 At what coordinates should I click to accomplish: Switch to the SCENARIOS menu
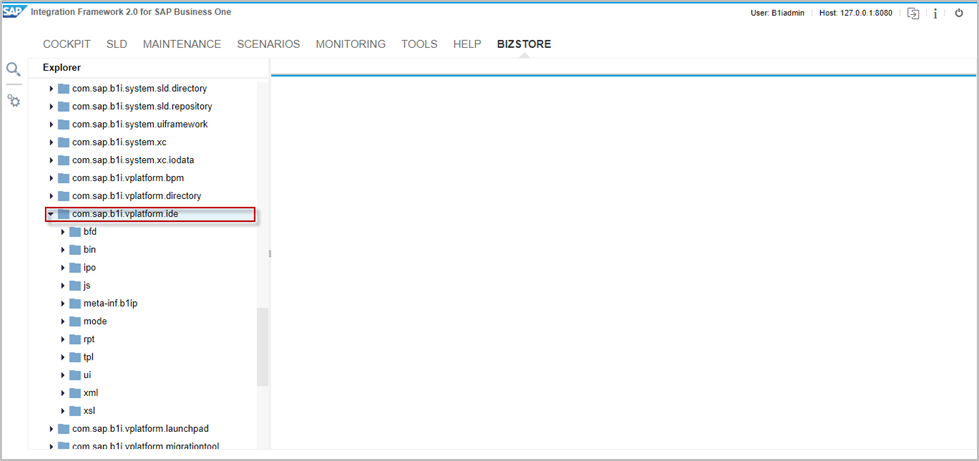268,44
